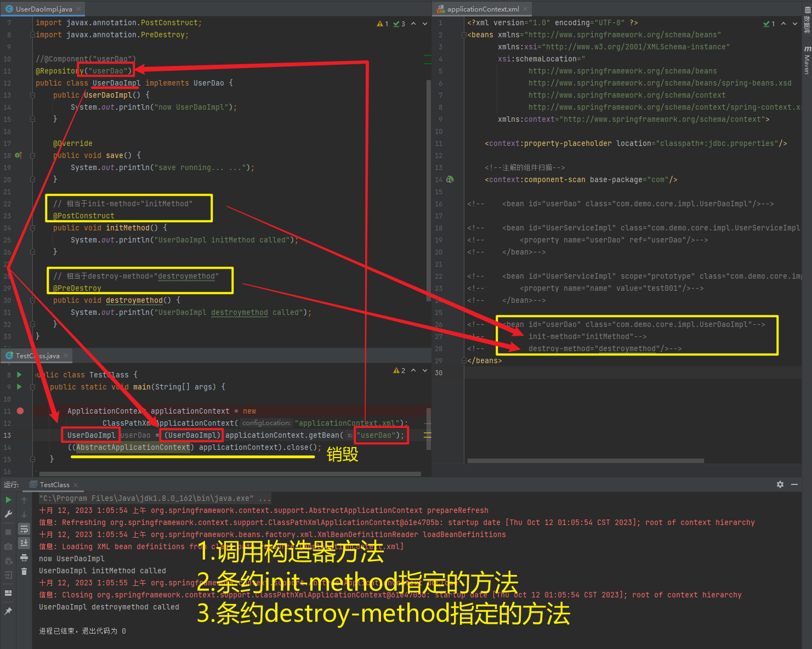The image size is (812, 649).
Task: Click the typo count indicator in UserDaoImpl.java
Action: click(399, 24)
